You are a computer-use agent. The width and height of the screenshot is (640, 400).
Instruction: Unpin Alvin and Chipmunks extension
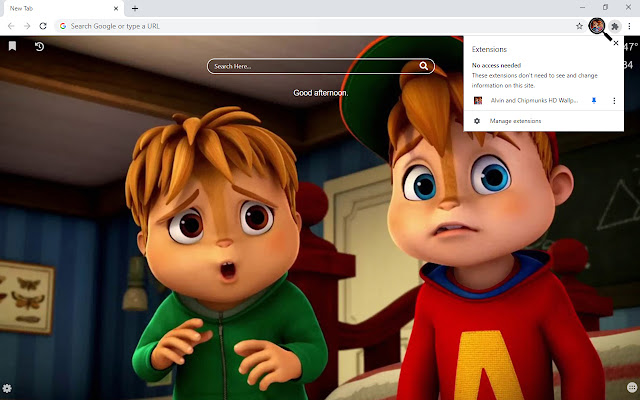point(594,100)
